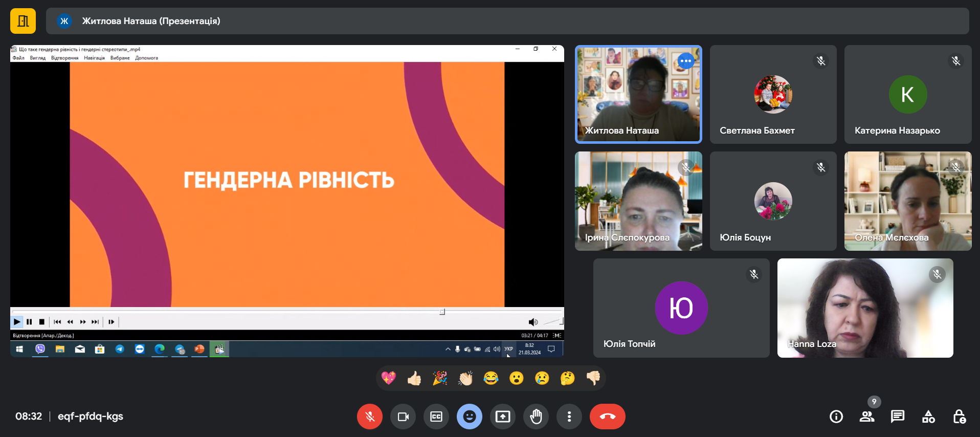Raise hand in the meeting
The image size is (980, 437).
(536, 417)
